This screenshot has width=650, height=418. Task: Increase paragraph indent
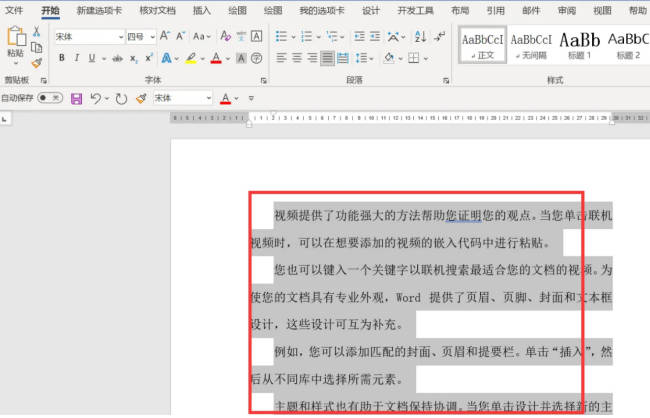coord(375,36)
